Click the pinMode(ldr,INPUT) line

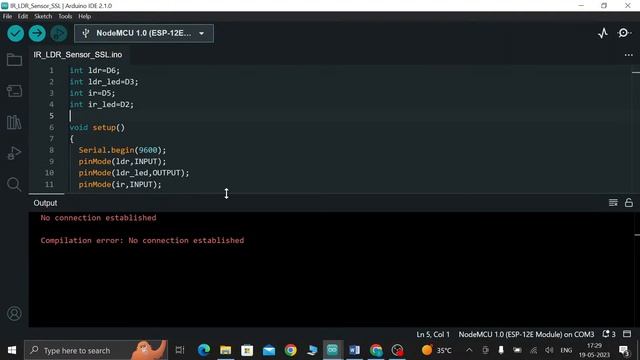click(x=122, y=162)
